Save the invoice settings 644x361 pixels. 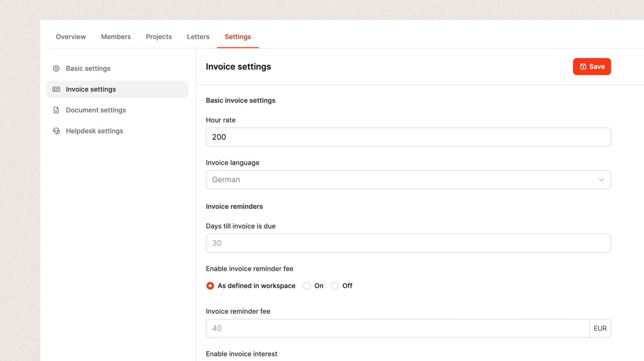coord(592,67)
